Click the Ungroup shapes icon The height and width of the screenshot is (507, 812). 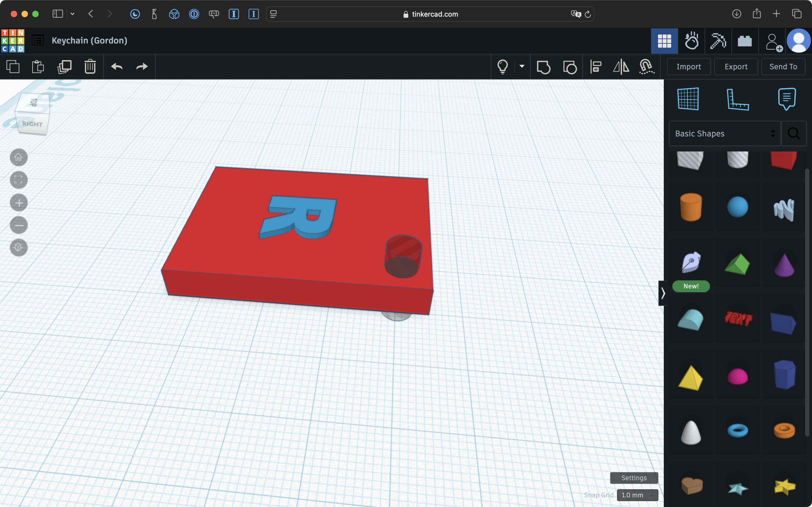click(x=570, y=67)
